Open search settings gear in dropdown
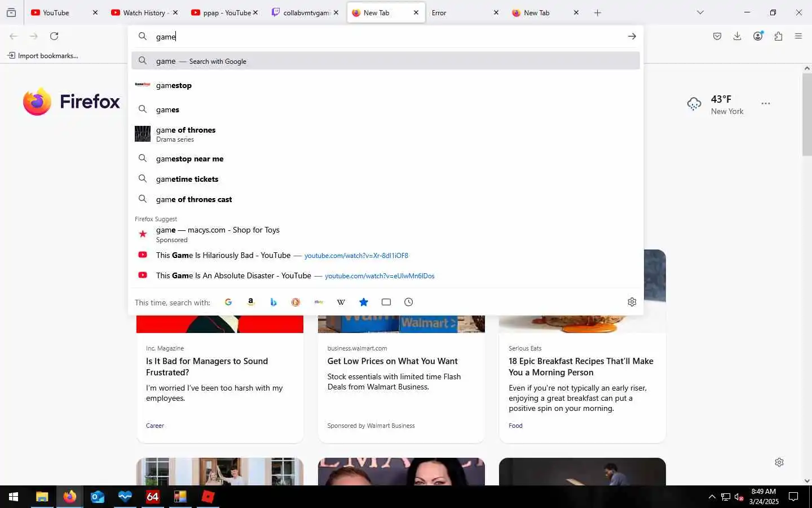This screenshot has height=508, width=812. [x=632, y=302]
